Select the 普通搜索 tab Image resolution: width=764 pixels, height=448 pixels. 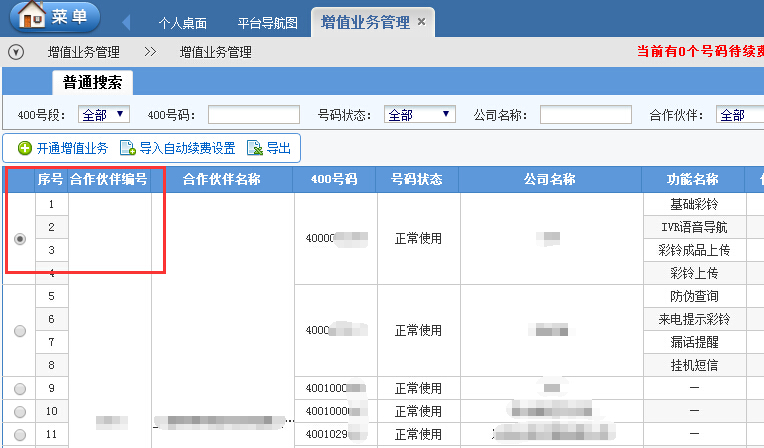[92, 83]
